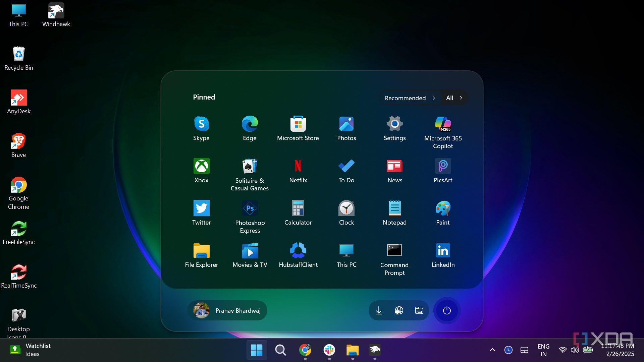This screenshot has width=644, height=362.
Task: Open Netflix pinned app
Action: tap(298, 171)
